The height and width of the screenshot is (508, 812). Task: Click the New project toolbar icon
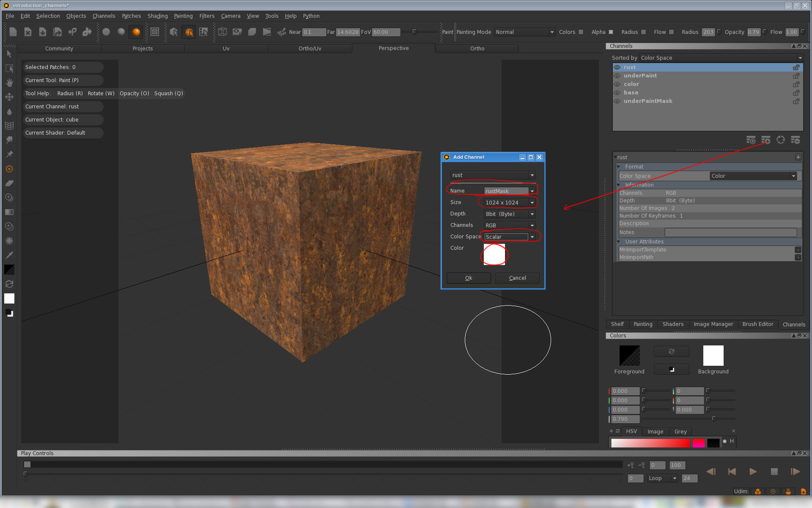coord(13,32)
